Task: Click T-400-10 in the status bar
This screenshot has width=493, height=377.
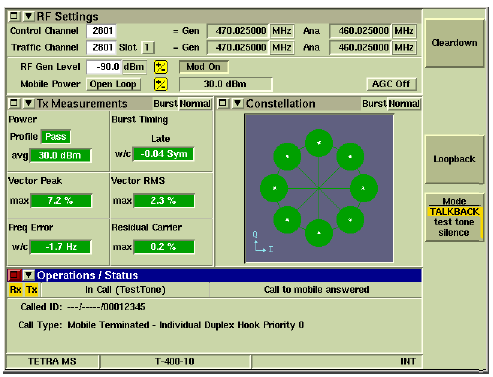Action: 175,362
